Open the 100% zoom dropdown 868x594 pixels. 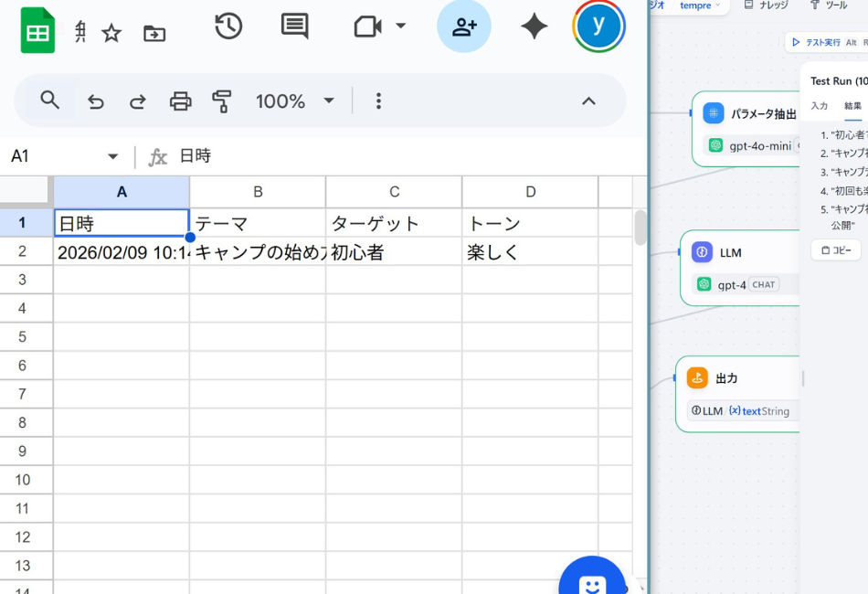[294, 101]
